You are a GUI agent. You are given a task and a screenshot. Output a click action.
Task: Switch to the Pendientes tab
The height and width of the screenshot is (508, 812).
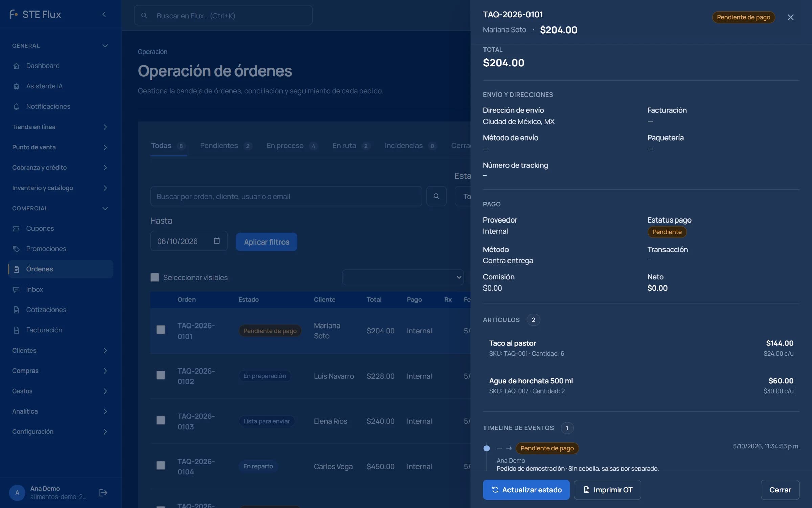pos(226,146)
